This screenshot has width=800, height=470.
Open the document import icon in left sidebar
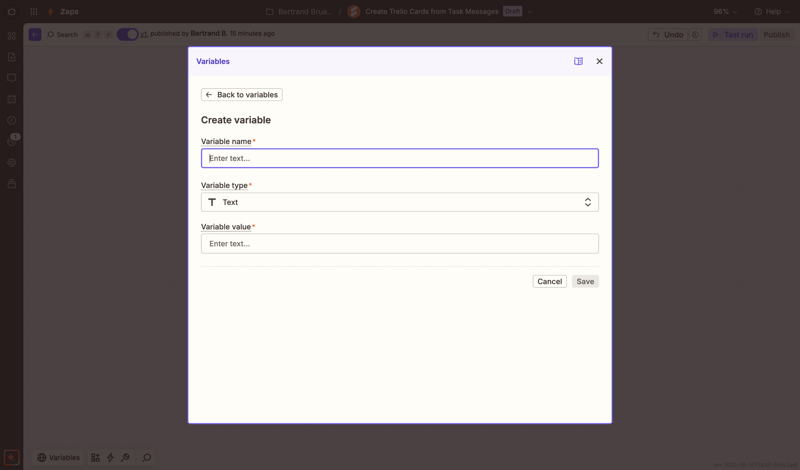click(x=11, y=57)
